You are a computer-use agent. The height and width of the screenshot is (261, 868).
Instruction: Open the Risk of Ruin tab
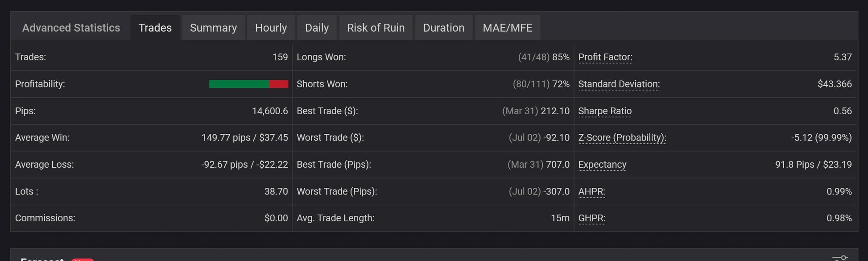coord(376,28)
